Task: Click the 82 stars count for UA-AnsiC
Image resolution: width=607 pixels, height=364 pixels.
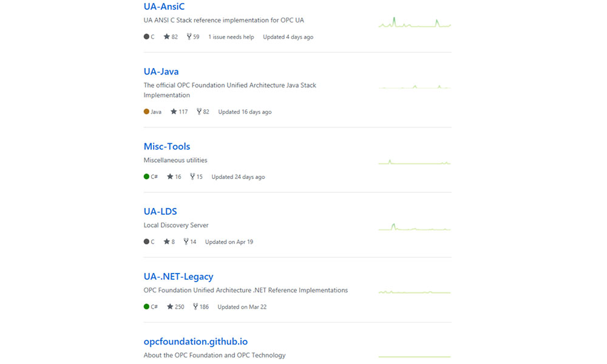Action: tap(175, 37)
